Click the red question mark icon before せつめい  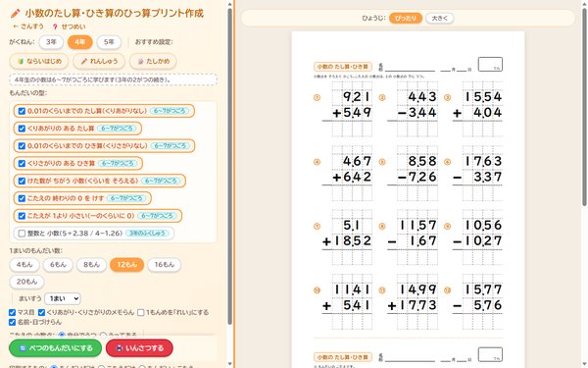[x=55, y=26]
